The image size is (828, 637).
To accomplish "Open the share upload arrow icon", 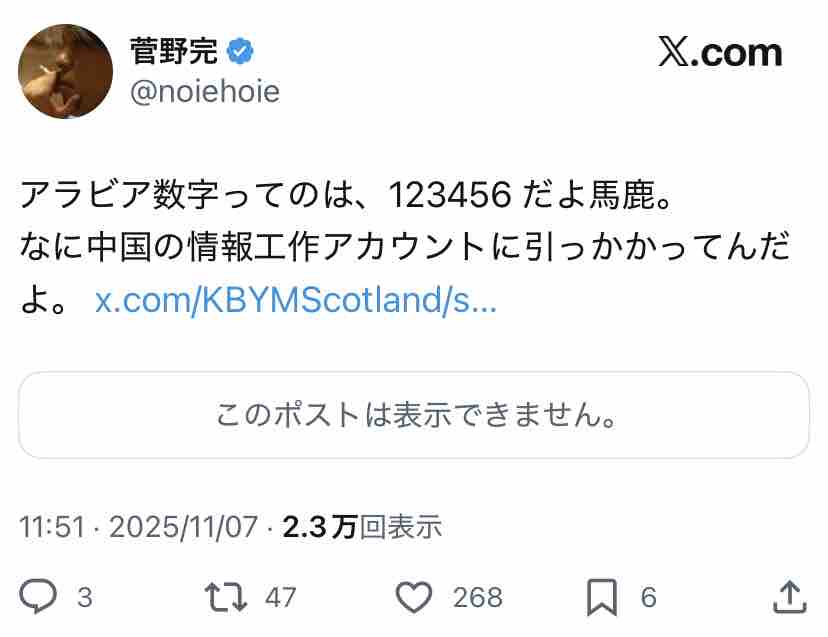I will tap(790, 597).
